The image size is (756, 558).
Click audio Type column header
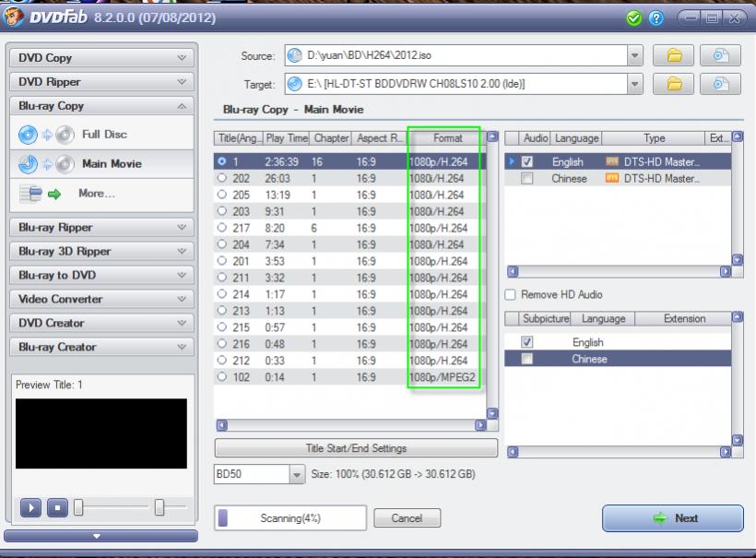click(x=654, y=138)
